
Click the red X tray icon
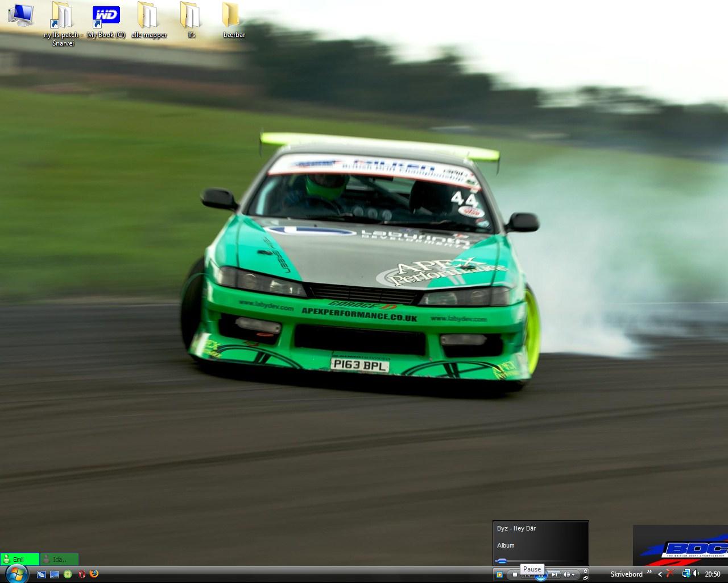[x=671, y=574]
